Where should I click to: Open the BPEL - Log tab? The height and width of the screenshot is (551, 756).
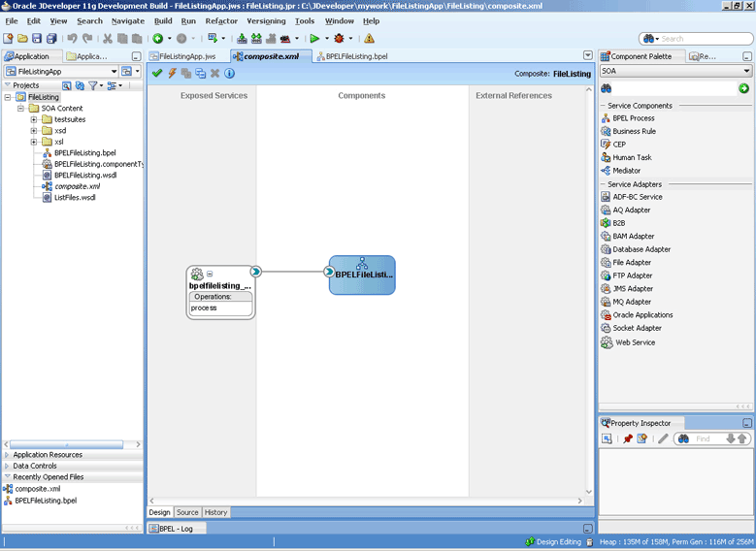[x=177, y=529]
